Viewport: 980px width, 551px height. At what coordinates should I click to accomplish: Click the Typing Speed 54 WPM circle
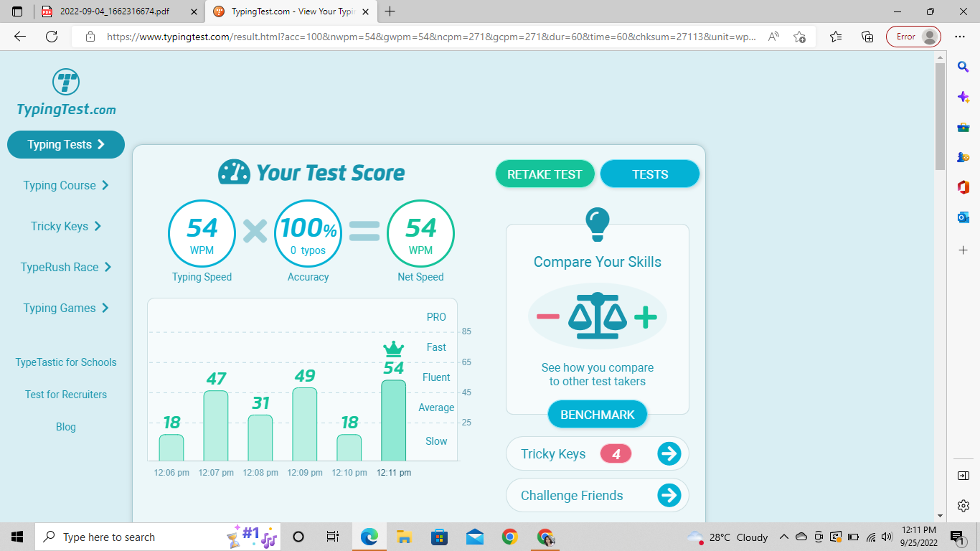(x=202, y=233)
